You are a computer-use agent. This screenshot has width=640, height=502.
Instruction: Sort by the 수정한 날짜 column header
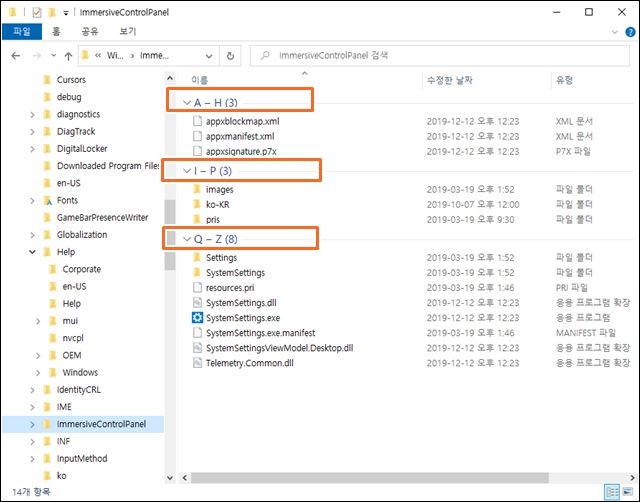(x=449, y=80)
